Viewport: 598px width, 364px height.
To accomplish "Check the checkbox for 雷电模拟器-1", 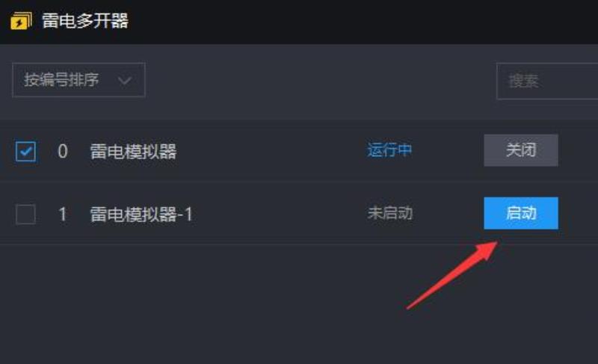I will coord(25,214).
